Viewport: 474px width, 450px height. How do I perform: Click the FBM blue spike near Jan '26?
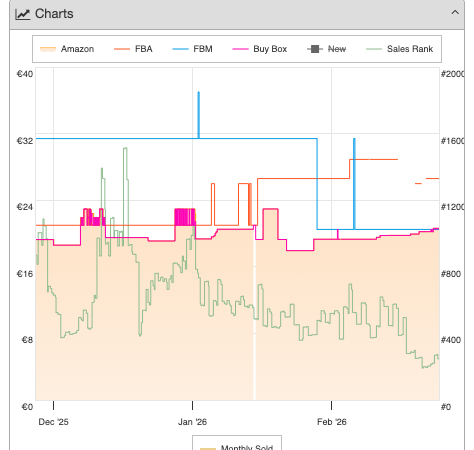[x=199, y=115]
